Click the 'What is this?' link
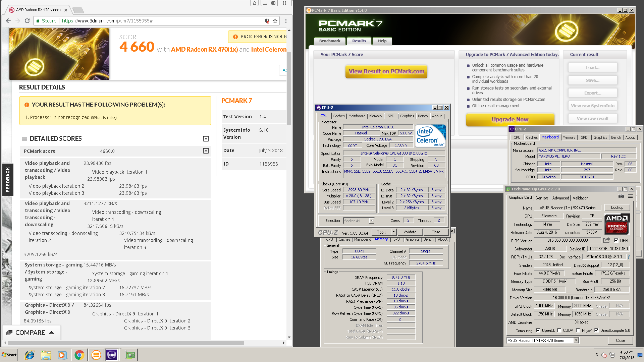 [104, 118]
